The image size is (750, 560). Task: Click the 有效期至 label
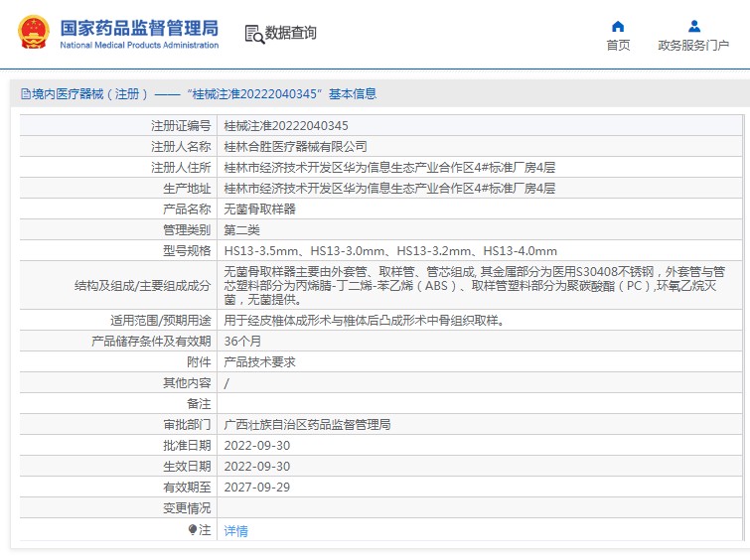[187, 488]
